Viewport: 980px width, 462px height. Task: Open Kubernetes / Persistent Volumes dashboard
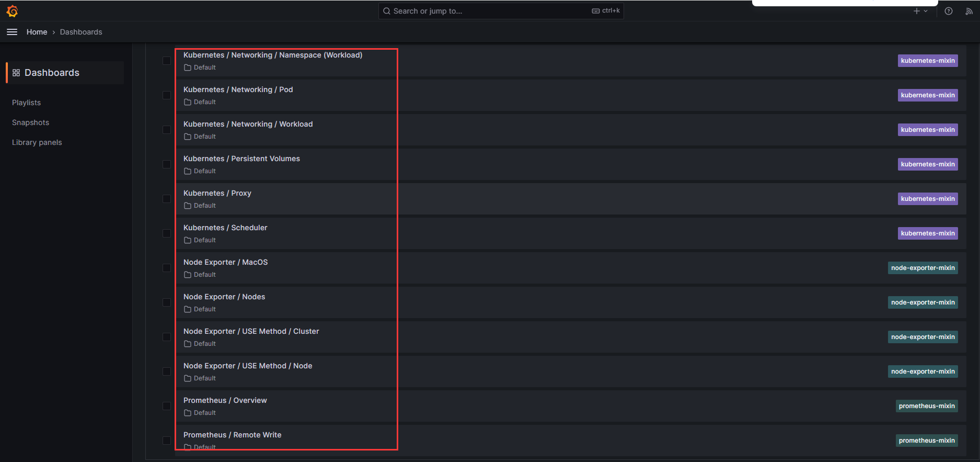pos(241,159)
